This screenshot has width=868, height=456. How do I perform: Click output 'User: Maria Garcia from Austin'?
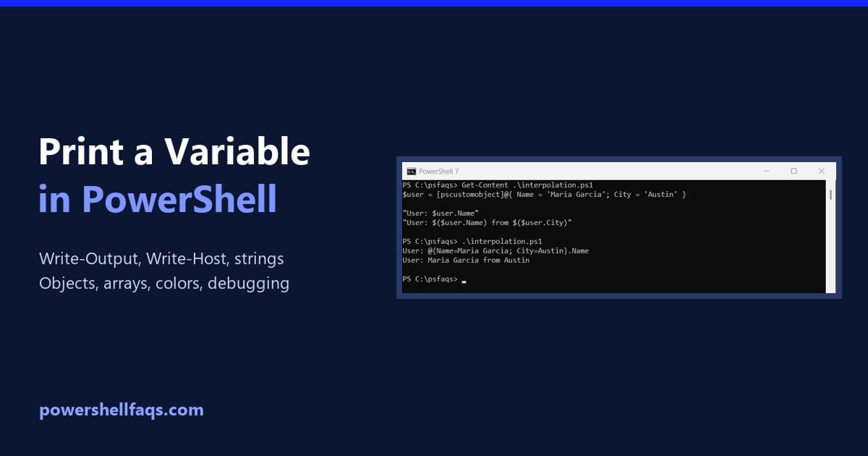466,260
